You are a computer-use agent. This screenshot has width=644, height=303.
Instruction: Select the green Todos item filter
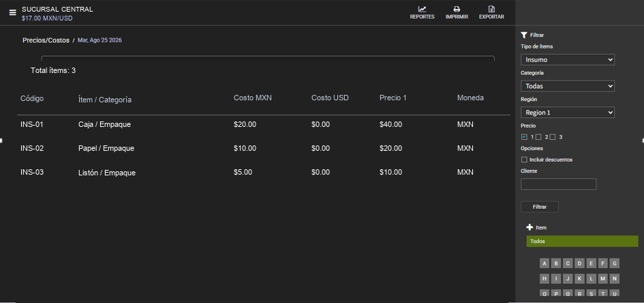(583, 242)
